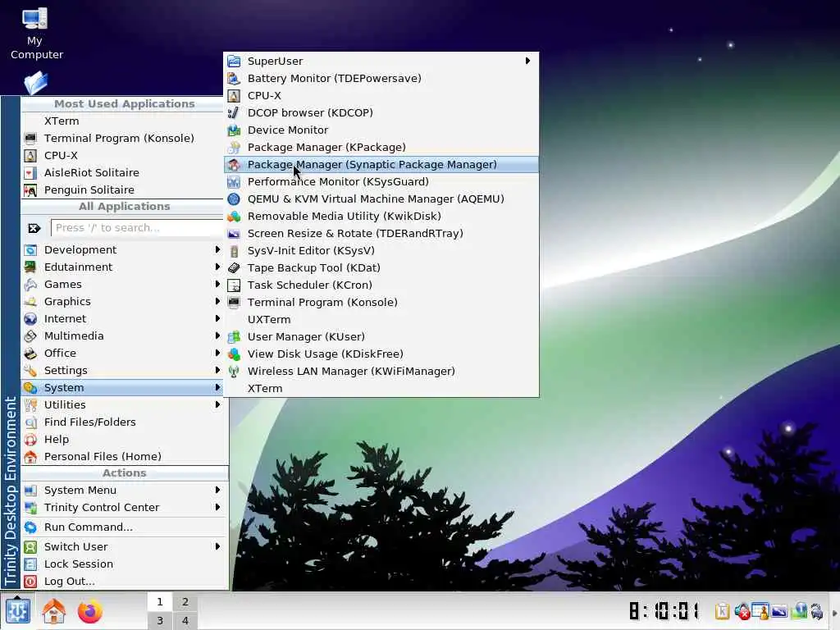Click the KDiskFree disk usage icon
Viewport: 840px width, 630px height.
pyautogui.click(x=234, y=354)
